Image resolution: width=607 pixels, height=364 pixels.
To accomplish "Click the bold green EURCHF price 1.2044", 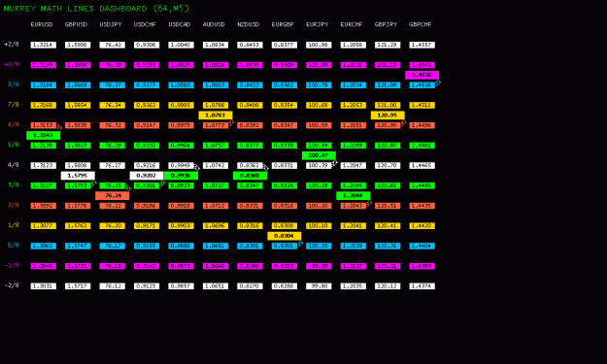I will (x=354, y=196).
